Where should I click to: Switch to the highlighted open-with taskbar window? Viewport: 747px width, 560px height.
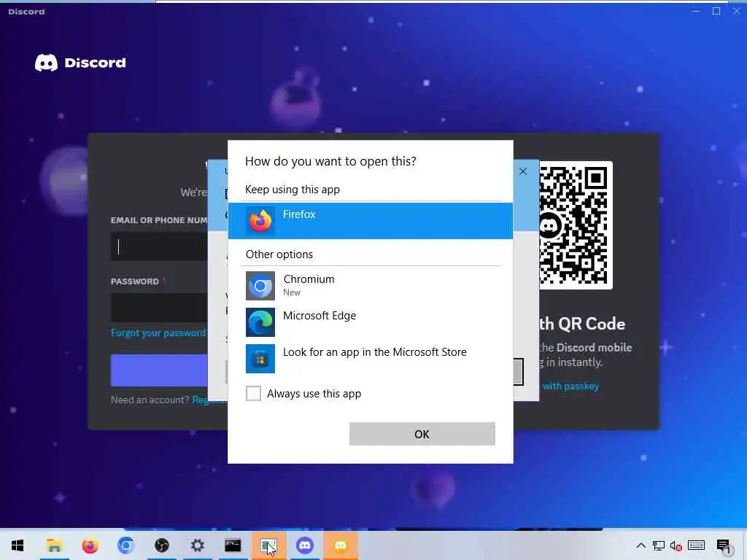(268, 545)
